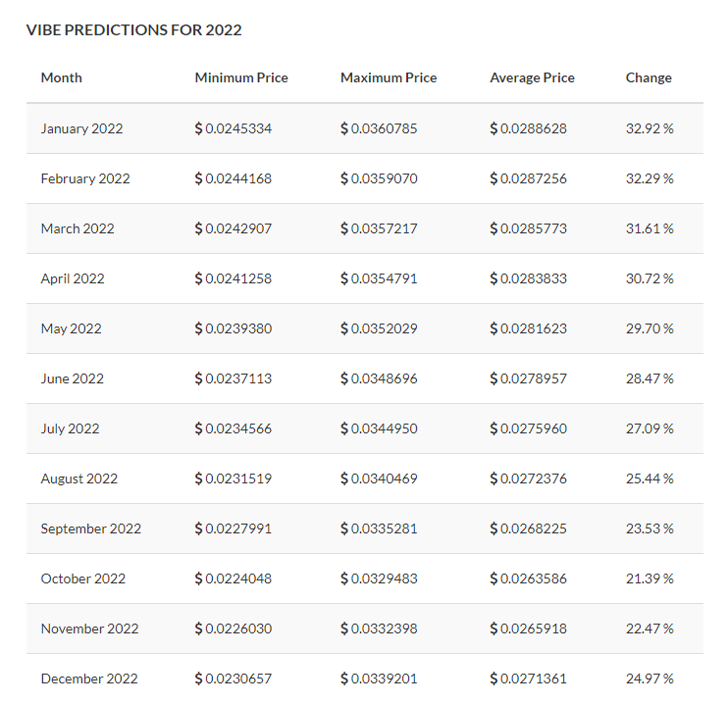Click the 22.47 % change value
Viewport: 728px width, 704px height.
tap(650, 629)
